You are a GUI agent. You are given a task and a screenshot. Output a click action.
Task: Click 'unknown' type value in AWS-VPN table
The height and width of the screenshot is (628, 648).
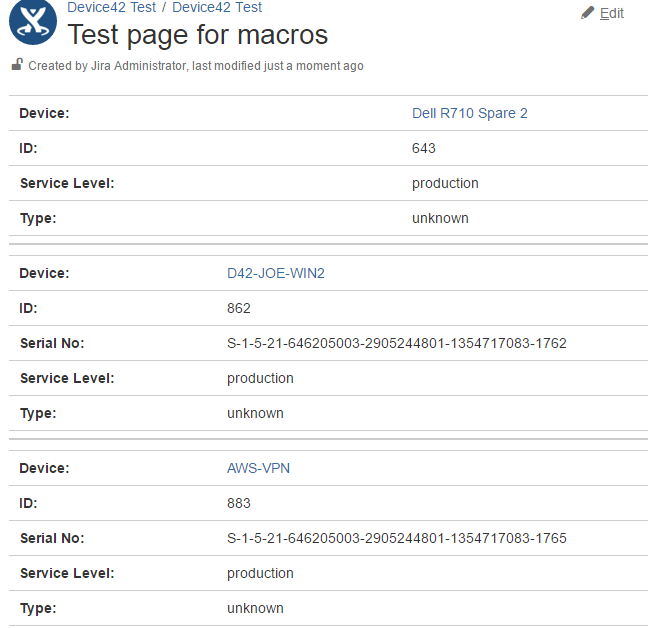(x=255, y=608)
